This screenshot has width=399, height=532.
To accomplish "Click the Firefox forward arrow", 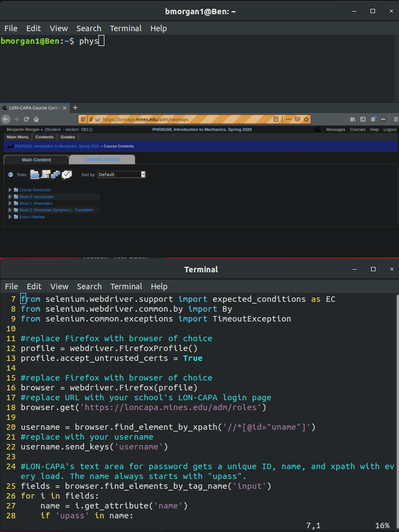I will (16, 119).
